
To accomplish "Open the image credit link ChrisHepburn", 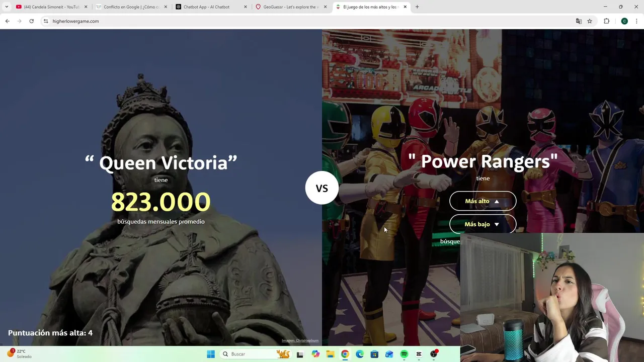I will tap(300, 340).
